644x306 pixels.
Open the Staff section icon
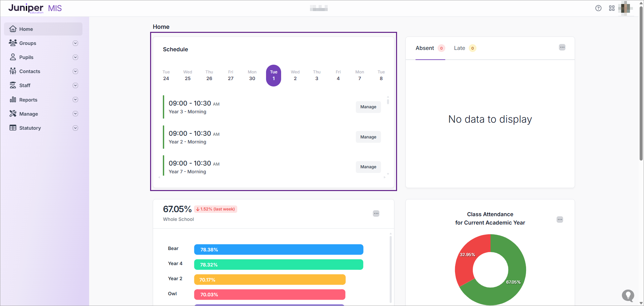tap(13, 85)
